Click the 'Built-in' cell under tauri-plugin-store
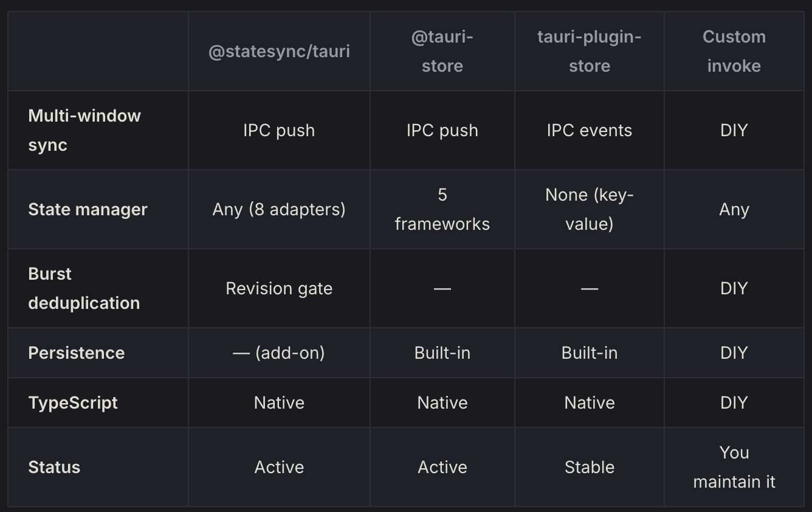This screenshot has width=812, height=512. pyautogui.click(x=590, y=353)
